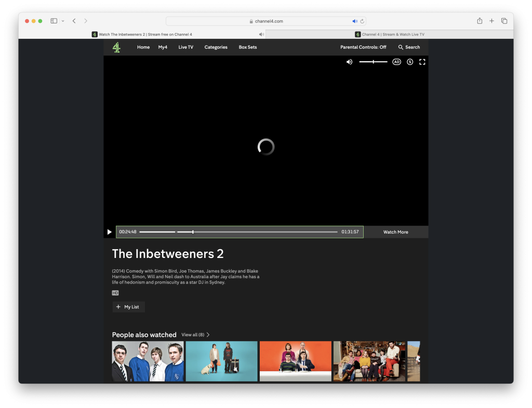
Task: Toggle subtitles S icon
Action: (410, 62)
